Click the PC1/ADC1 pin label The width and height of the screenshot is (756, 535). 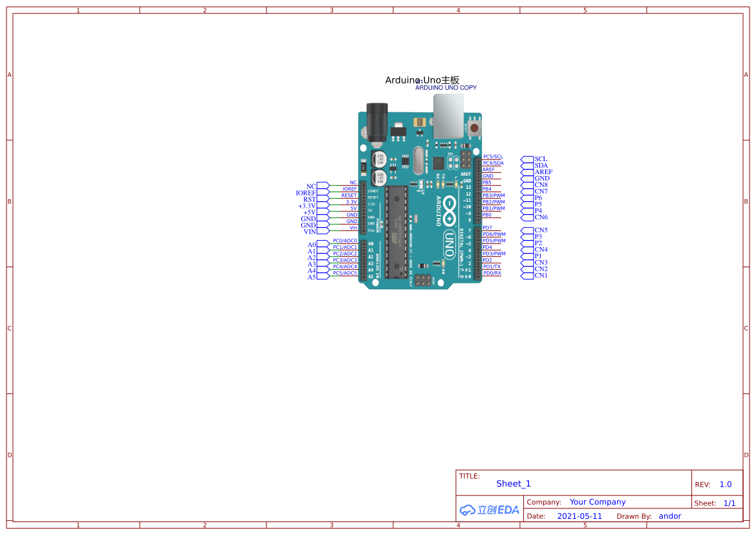click(x=345, y=247)
